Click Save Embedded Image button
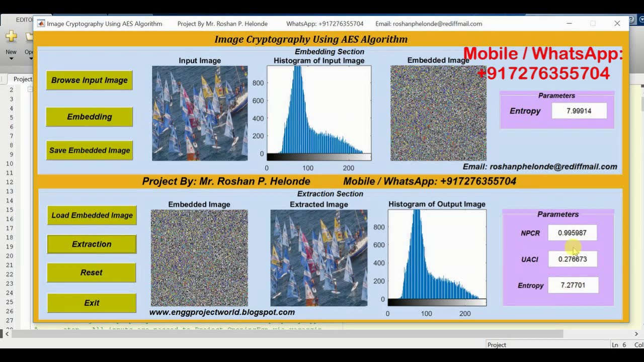Viewport: 644px width, 362px height. click(90, 150)
